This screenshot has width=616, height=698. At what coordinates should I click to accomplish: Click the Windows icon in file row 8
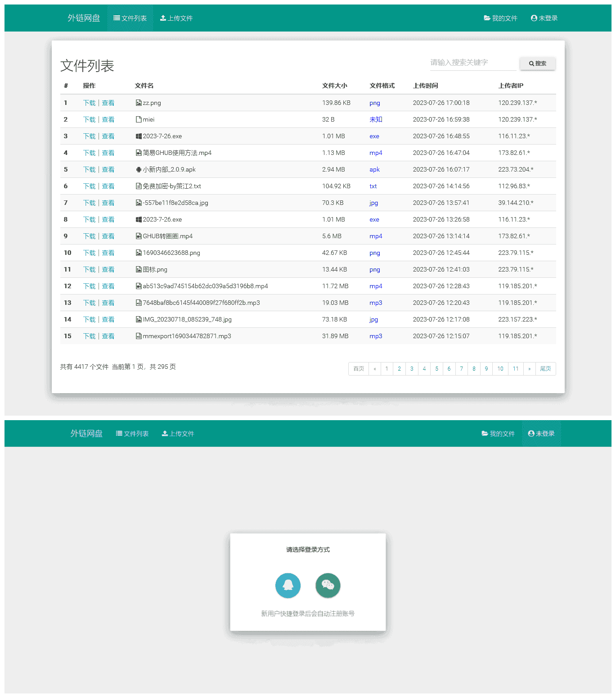(139, 219)
